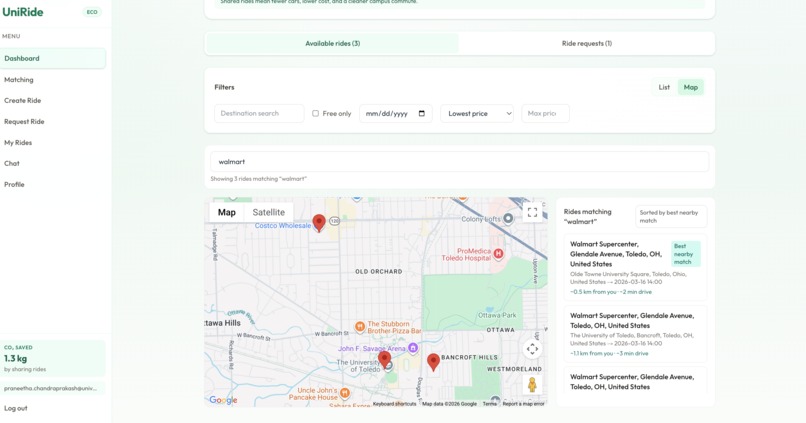Click the UniRide logo

coord(23,12)
